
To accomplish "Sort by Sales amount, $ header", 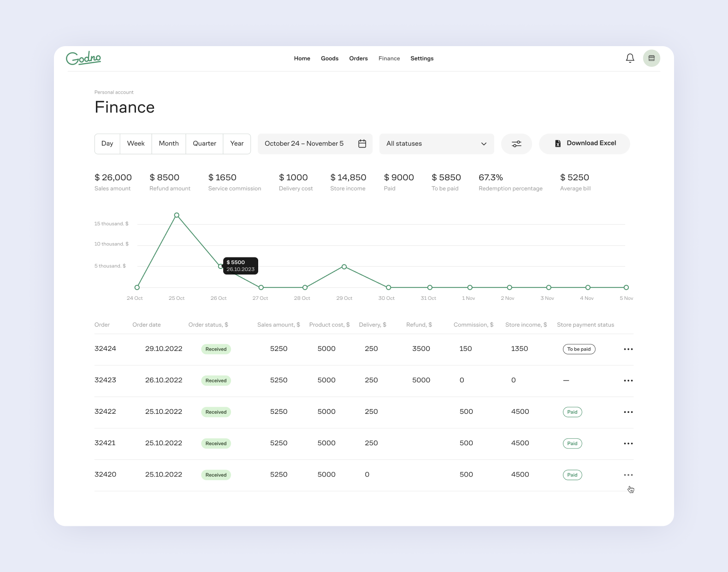I will click(x=278, y=325).
